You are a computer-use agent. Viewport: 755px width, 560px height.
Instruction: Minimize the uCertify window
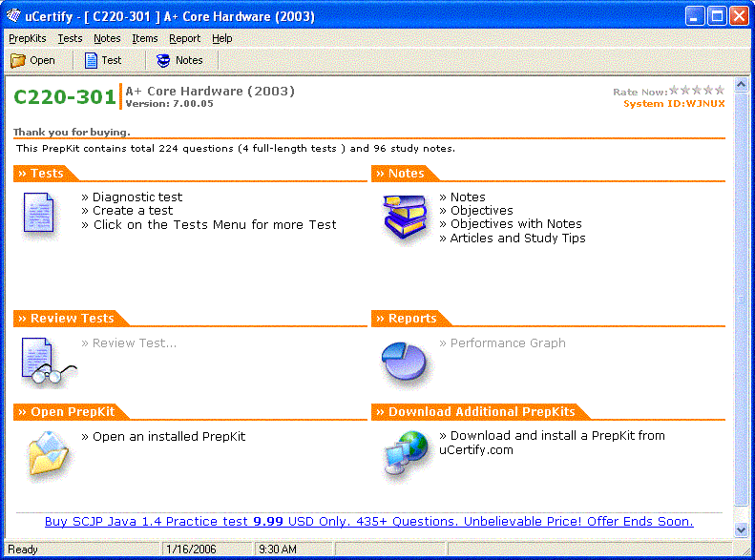coord(695,16)
